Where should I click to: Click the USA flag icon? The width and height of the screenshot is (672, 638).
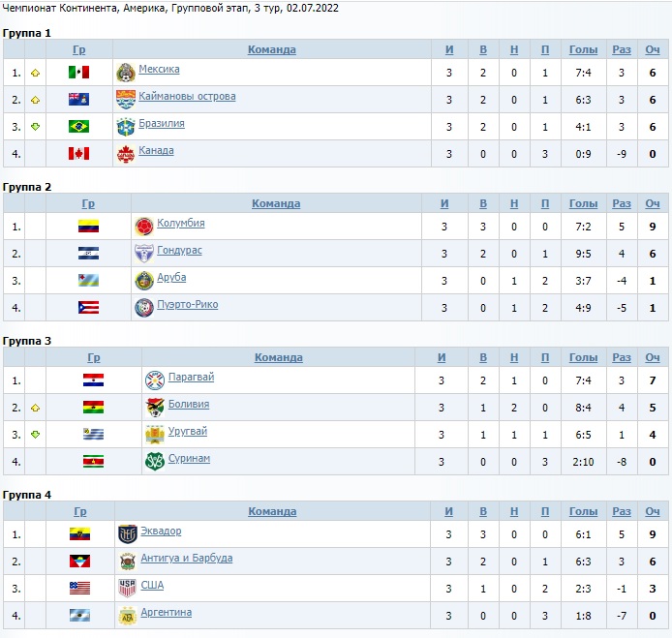coord(79,588)
